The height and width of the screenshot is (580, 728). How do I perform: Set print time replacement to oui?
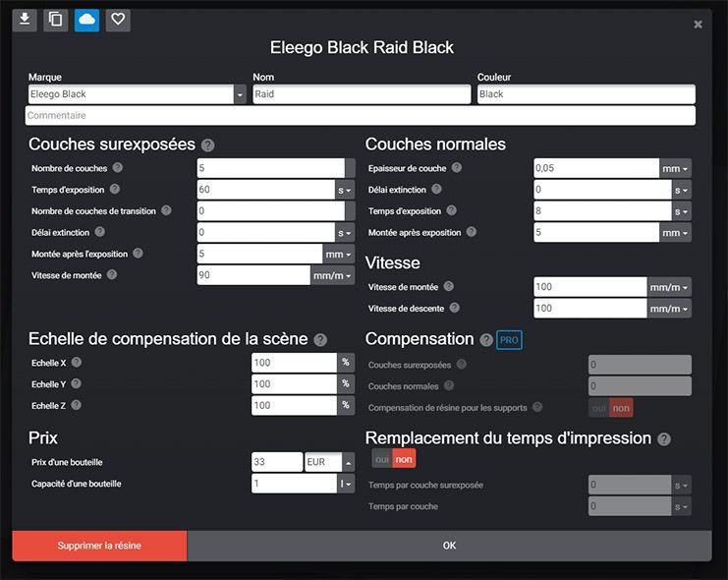point(382,459)
